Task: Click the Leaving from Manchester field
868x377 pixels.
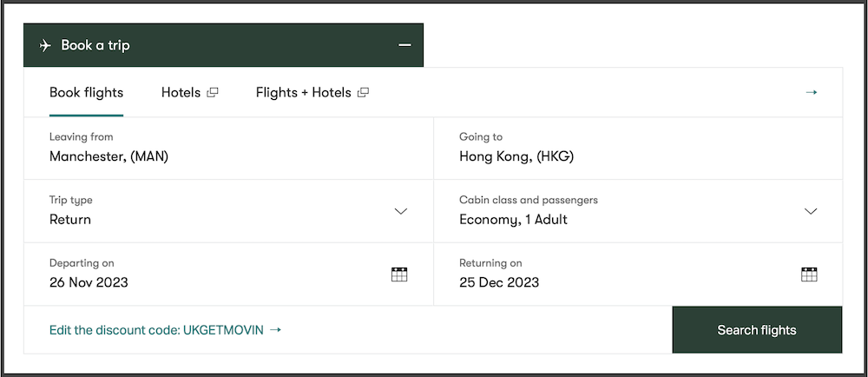Action: point(228,149)
